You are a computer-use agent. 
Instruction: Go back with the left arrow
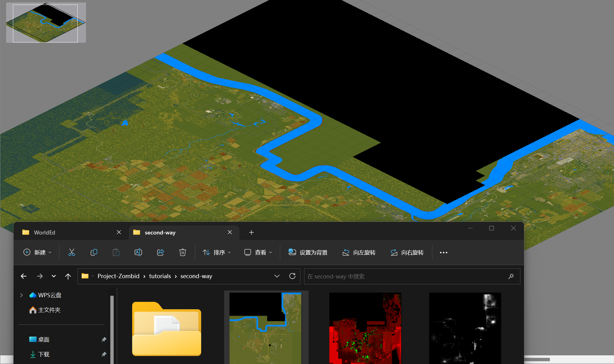point(24,276)
